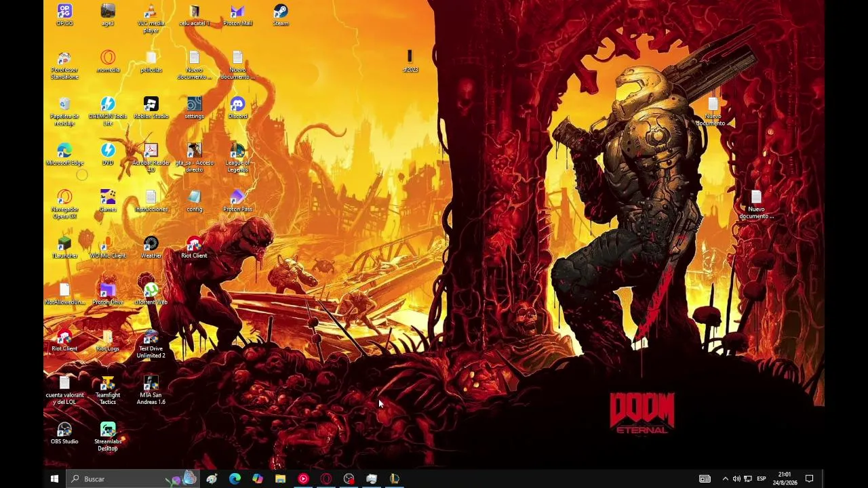Open the Proton Mail shortcut
Image resolution: width=868 pixels, height=488 pixels.
click(x=237, y=15)
